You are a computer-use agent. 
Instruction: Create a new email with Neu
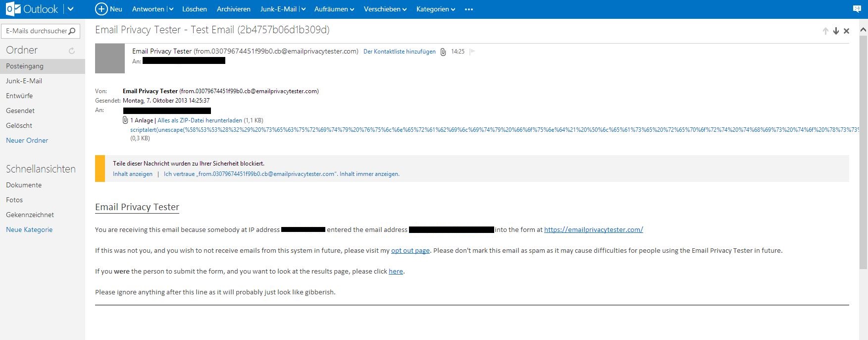(x=108, y=9)
